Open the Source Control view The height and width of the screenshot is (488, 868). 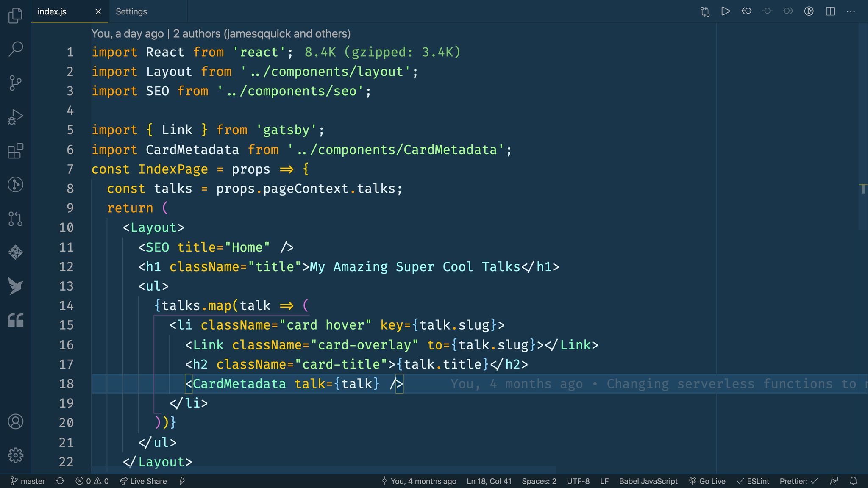tap(15, 83)
